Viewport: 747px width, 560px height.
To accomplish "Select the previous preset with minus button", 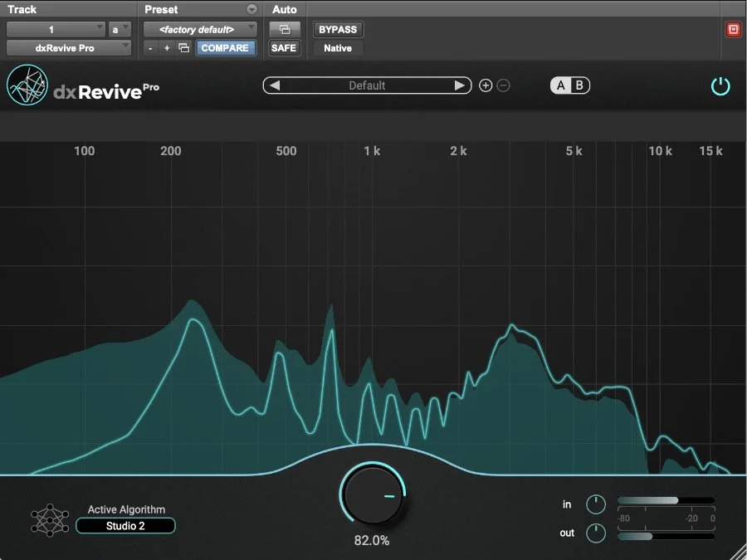I will point(150,48).
